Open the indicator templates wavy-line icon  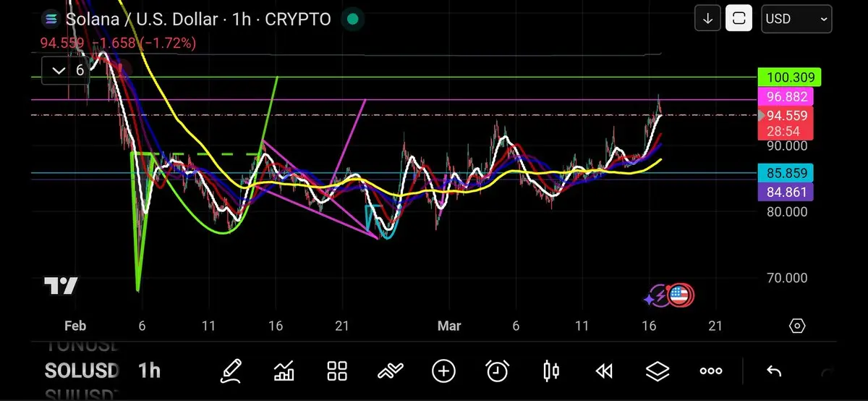coord(391,371)
